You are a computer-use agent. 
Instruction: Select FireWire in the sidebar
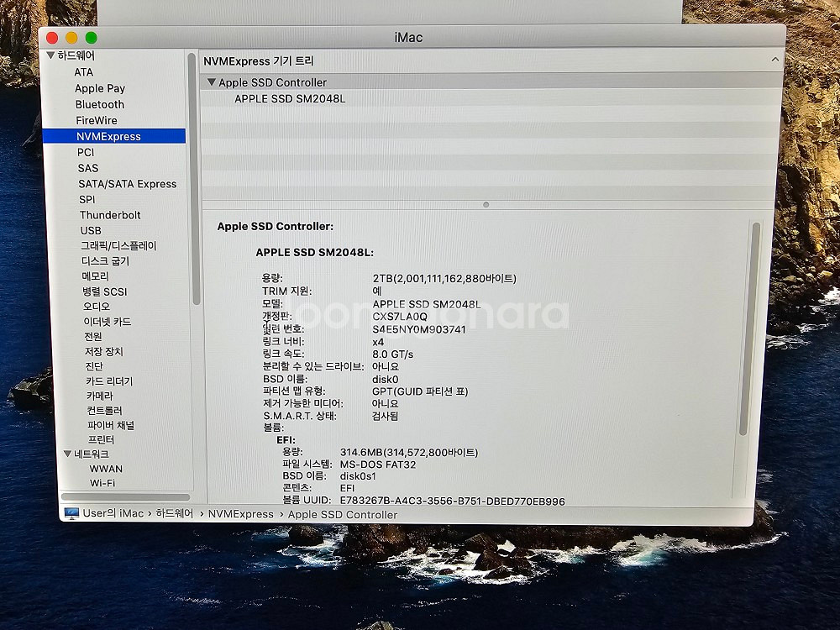[x=97, y=120]
